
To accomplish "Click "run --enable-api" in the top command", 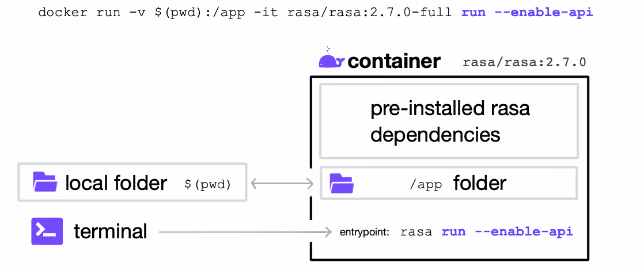I will click(528, 12).
